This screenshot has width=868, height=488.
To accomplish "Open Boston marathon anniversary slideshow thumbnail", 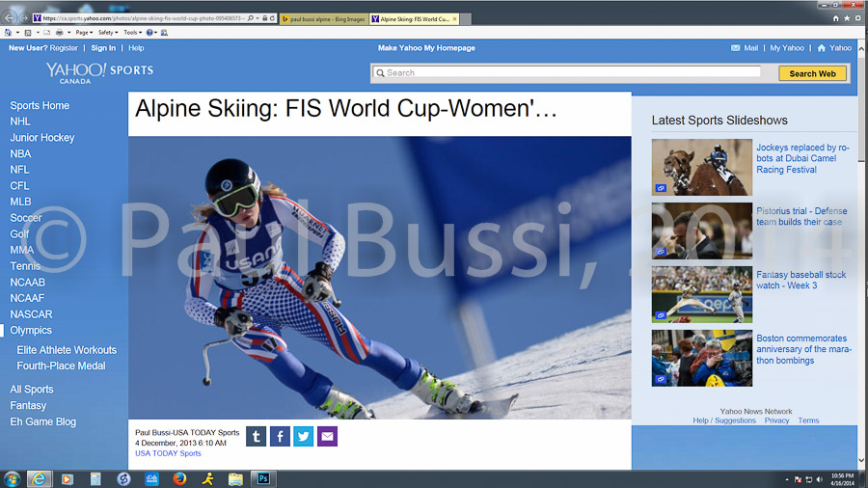I will click(x=701, y=358).
